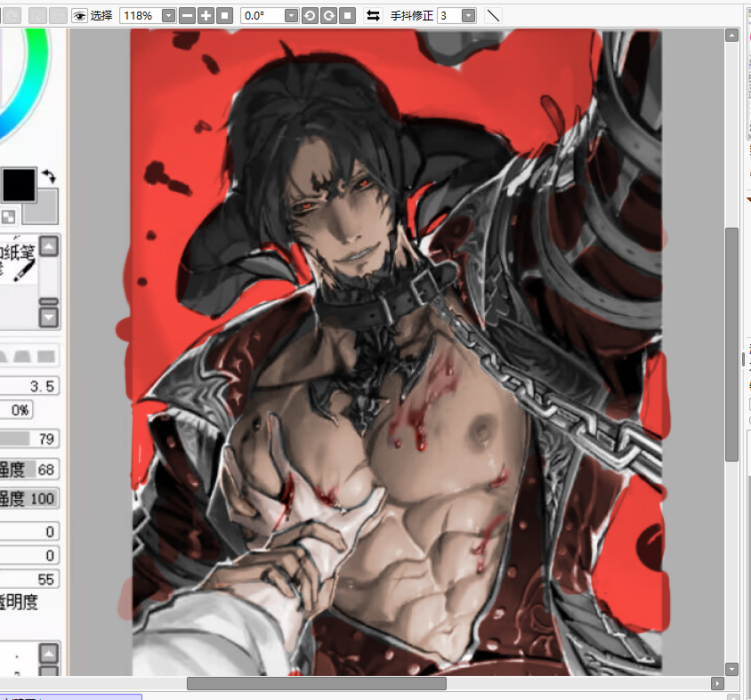The height and width of the screenshot is (700, 751).
Task: Click the canvas vertical scrollbar thumb
Action: coord(731,345)
